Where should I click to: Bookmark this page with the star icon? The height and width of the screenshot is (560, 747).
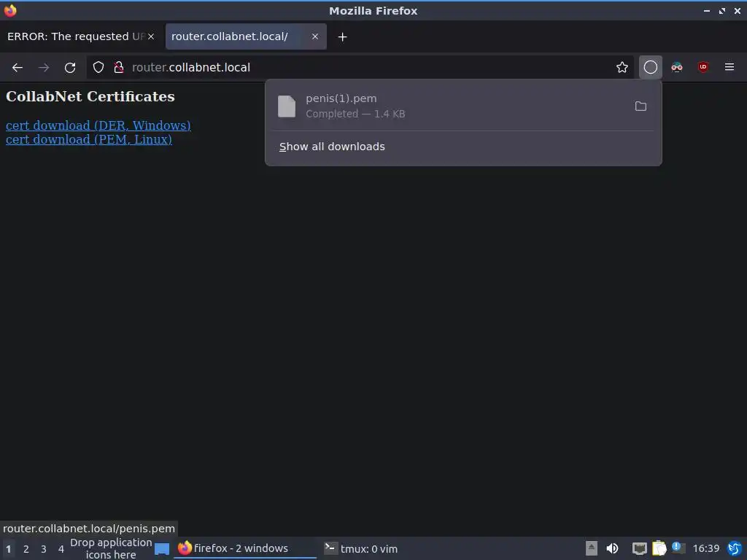tap(622, 68)
